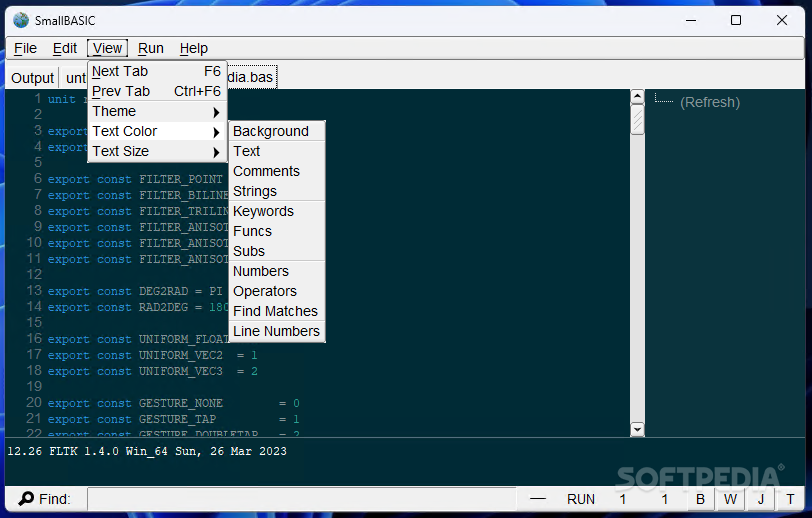Select Keywords color option
This screenshot has height=518, width=812.
pyautogui.click(x=277, y=211)
